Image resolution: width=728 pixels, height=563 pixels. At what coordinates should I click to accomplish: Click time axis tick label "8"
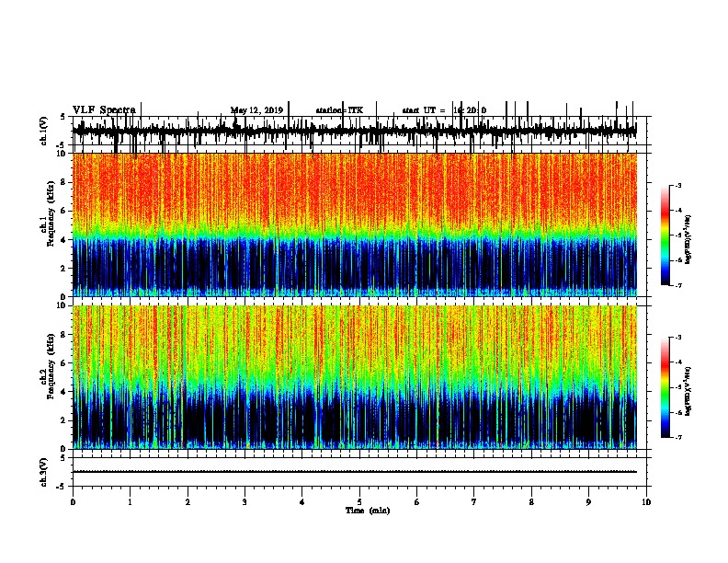pyautogui.click(x=531, y=502)
